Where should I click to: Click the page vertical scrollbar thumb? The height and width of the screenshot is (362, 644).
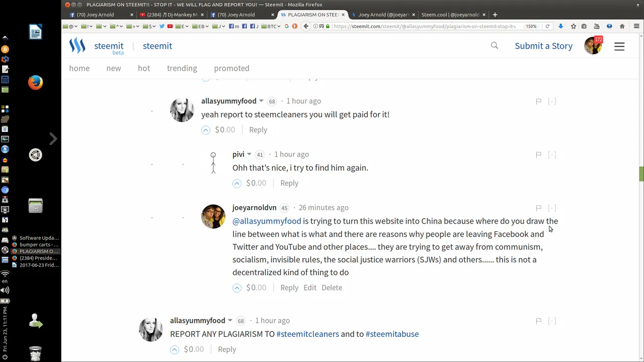pos(641,174)
